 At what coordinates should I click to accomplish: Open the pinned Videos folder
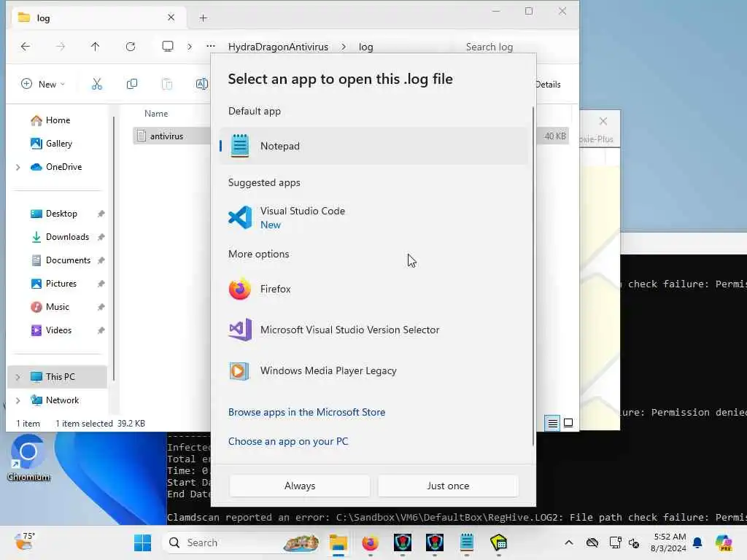pos(58,330)
